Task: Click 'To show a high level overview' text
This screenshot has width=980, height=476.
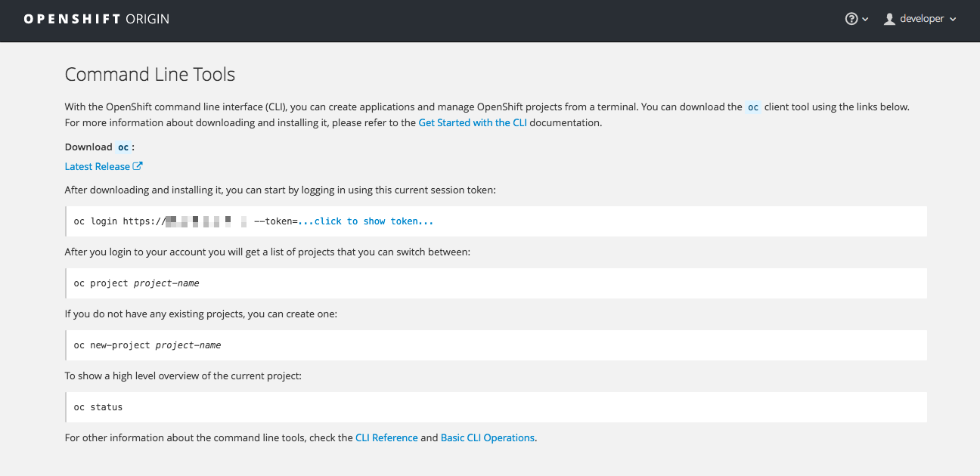Action: pyautogui.click(x=183, y=376)
